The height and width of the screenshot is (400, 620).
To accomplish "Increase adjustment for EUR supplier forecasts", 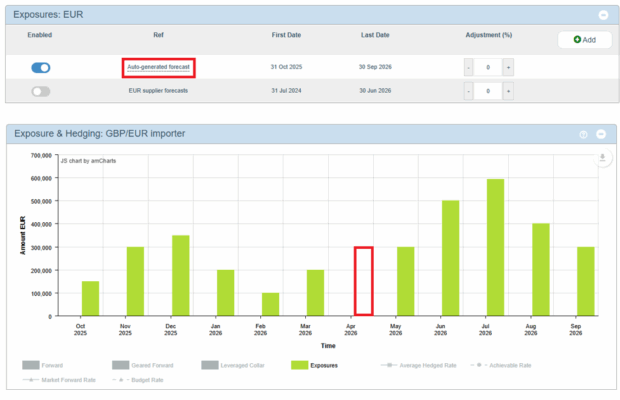I will point(508,91).
